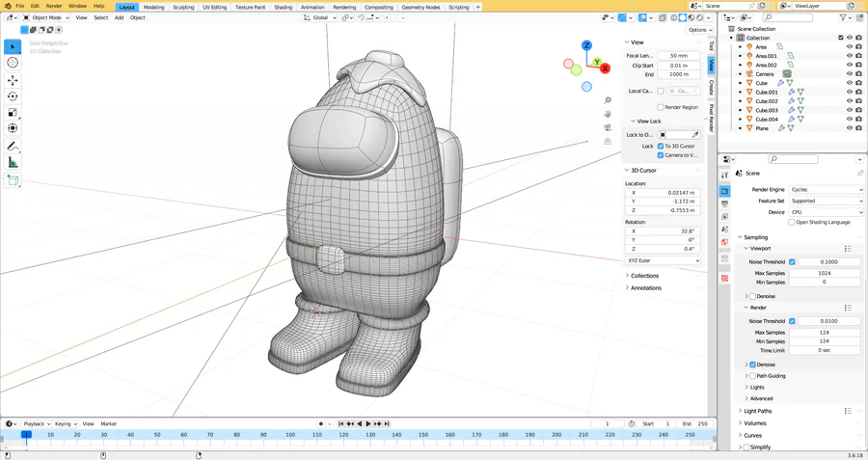Viewport: 868px width, 460px height.
Task: Select the 3D Cursor tool
Action: point(13,63)
